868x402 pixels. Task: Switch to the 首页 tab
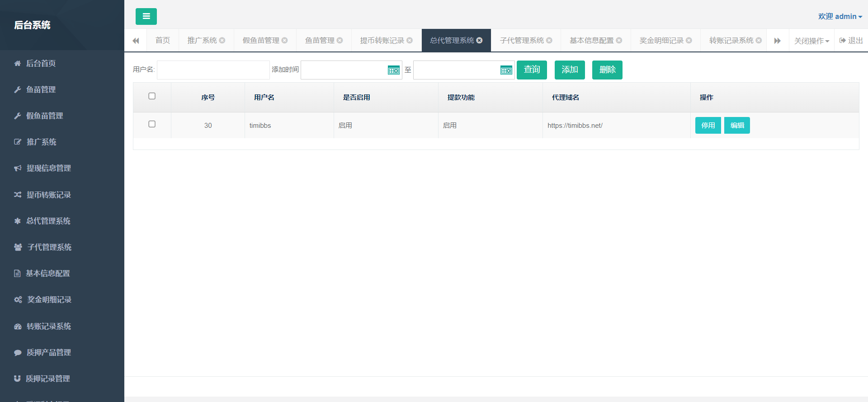click(x=163, y=40)
